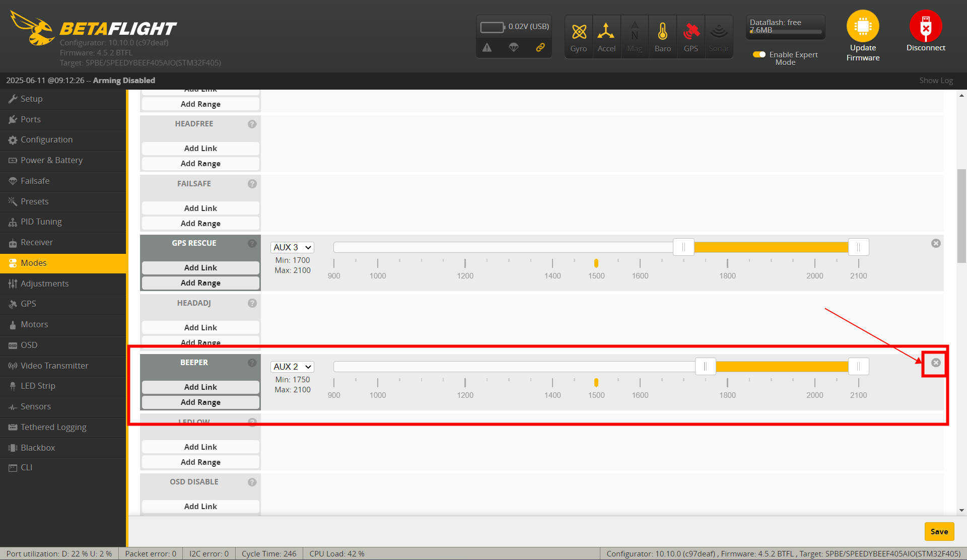Open BEEPER mode help icon

pos(252,363)
